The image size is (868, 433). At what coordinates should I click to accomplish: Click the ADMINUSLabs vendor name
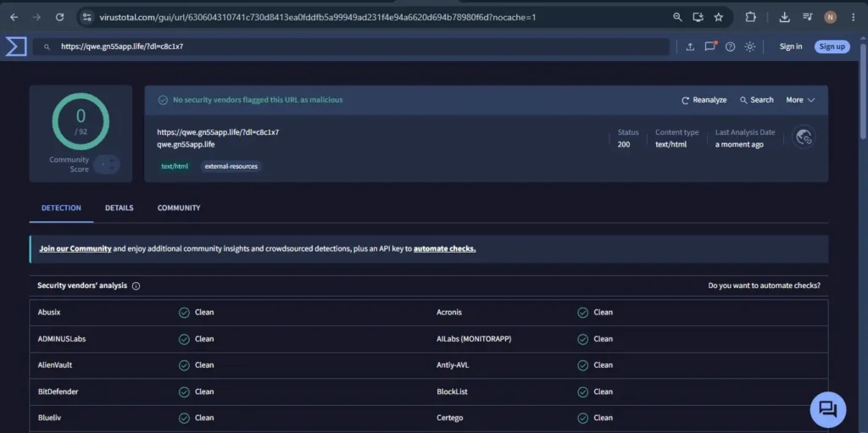(61, 339)
